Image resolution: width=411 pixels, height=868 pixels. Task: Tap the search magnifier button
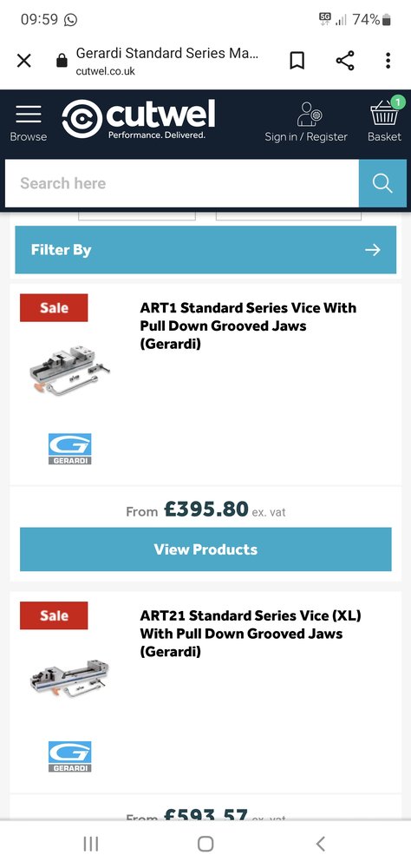pos(382,183)
